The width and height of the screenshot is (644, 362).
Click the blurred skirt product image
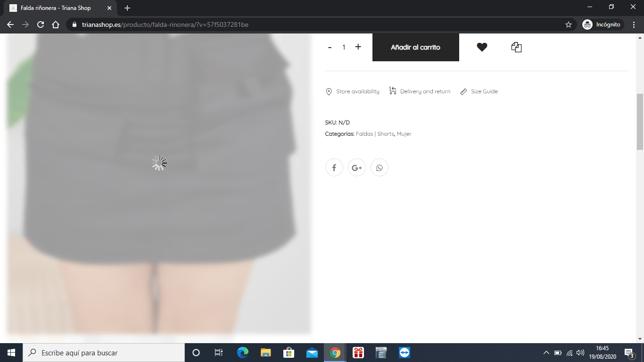[159, 184]
